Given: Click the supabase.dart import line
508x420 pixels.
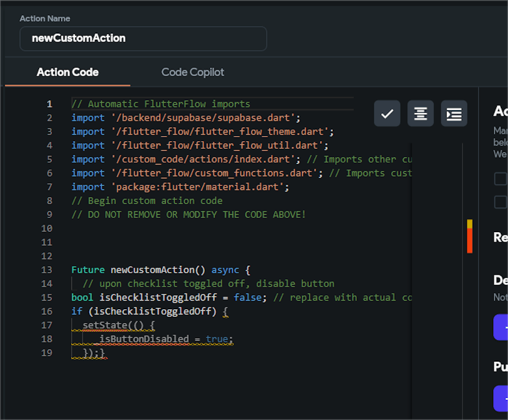Looking at the screenshot, I should pyautogui.click(x=186, y=118).
